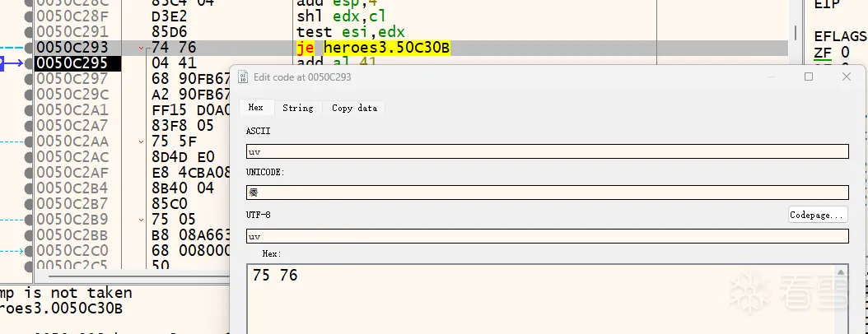Click the je heroes3.50C30B instruction
Viewport: 868px width, 334px height.
click(373, 48)
